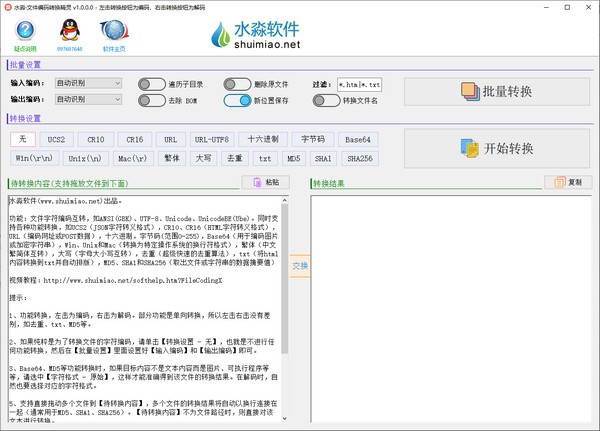Click the 复制 button
Image resolution: width=600 pixels, height=431 pixels.
point(568,182)
